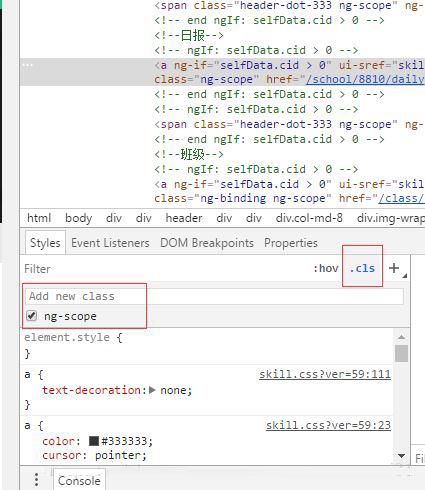Click the cursor: pointer declaration

click(x=94, y=455)
